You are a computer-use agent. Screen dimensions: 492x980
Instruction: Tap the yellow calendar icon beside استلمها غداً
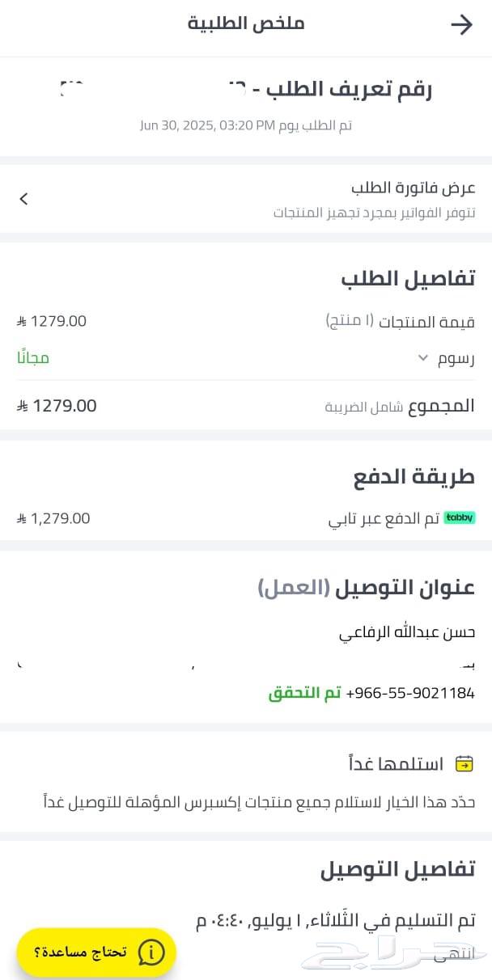point(464,763)
